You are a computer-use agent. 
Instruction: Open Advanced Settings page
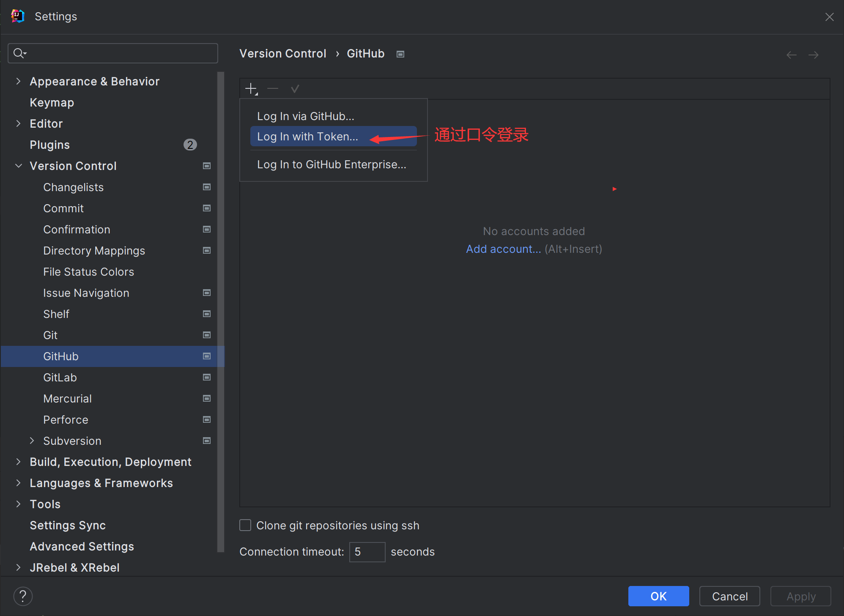point(82,546)
